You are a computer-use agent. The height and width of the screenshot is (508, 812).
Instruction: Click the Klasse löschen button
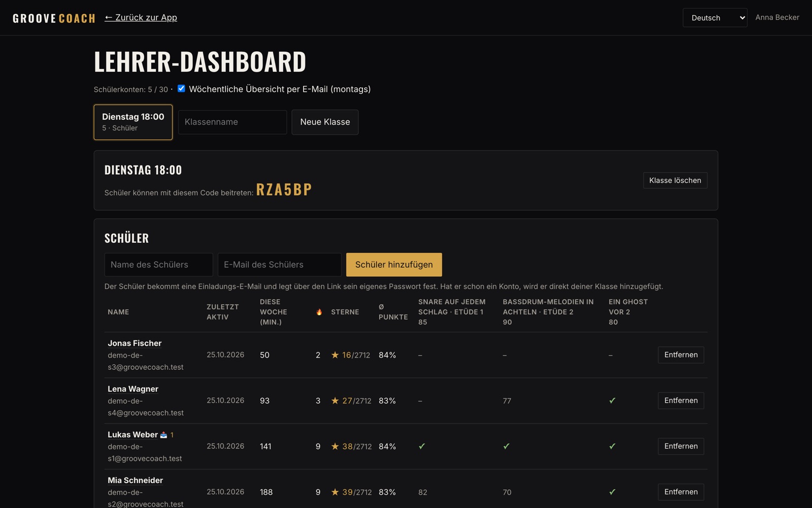[x=675, y=180]
